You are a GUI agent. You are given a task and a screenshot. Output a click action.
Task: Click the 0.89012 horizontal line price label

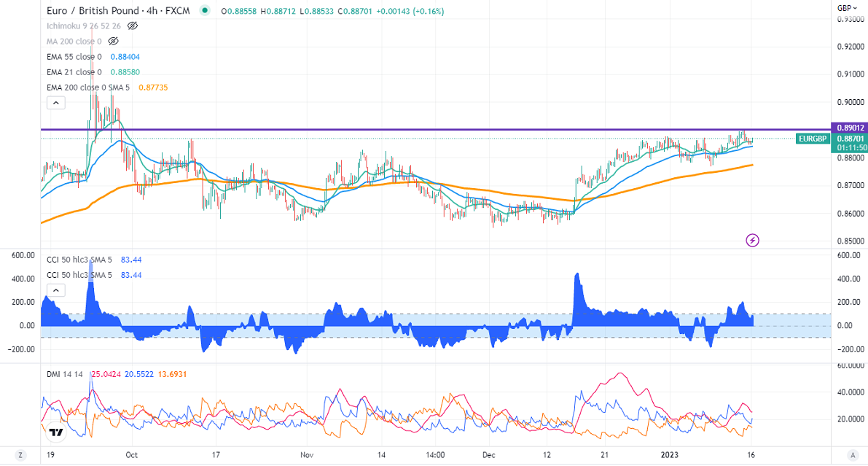coord(850,128)
